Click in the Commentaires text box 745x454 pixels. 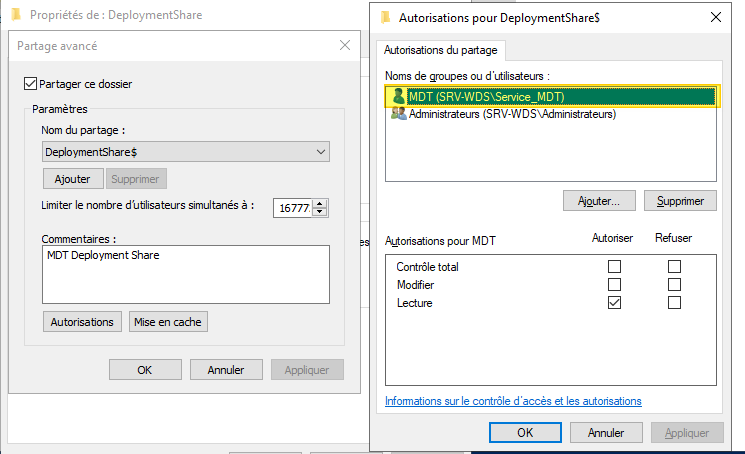tap(186, 274)
